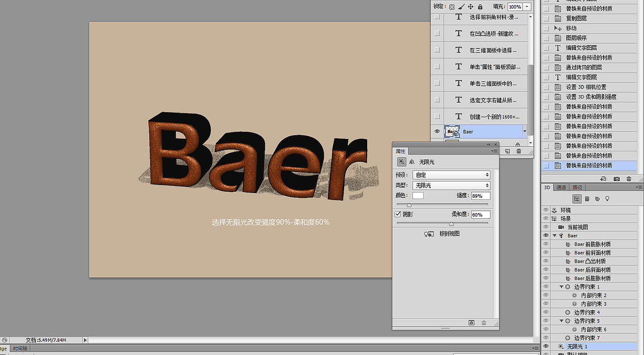Image resolution: width=644 pixels, height=355 pixels.
Task: Open the Properties panel flyout menu
Action: pos(495,151)
